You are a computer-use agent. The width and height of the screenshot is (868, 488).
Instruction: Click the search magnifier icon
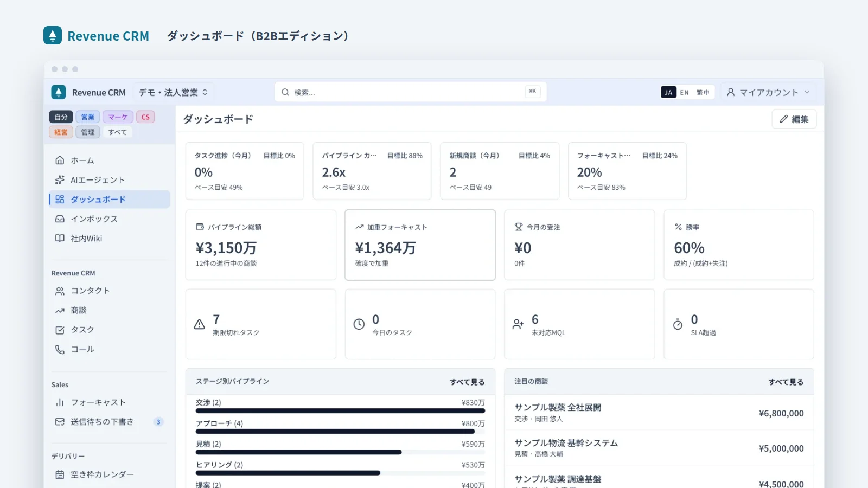pos(285,92)
